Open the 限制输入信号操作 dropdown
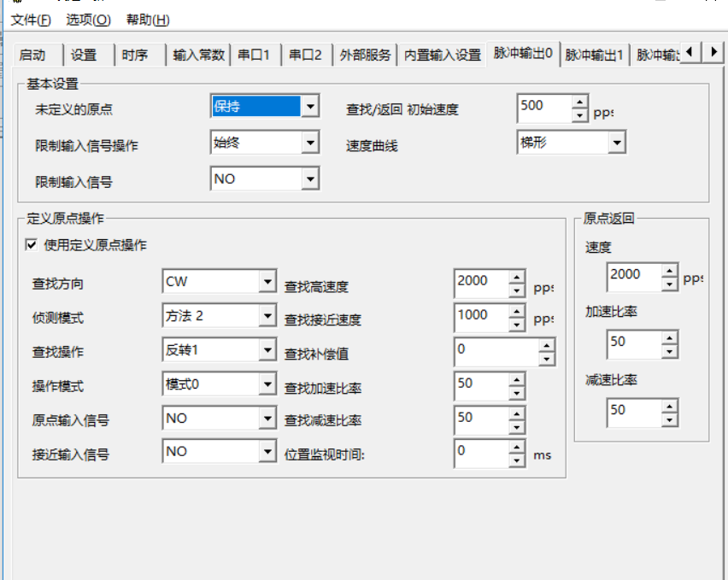The width and height of the screenshot is (728, 580). [309, 143]
